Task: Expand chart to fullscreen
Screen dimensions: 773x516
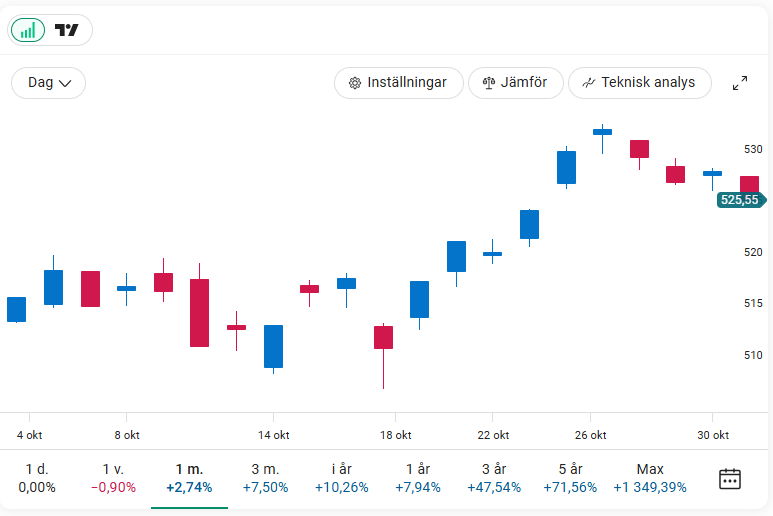Action: click(740, 83)
